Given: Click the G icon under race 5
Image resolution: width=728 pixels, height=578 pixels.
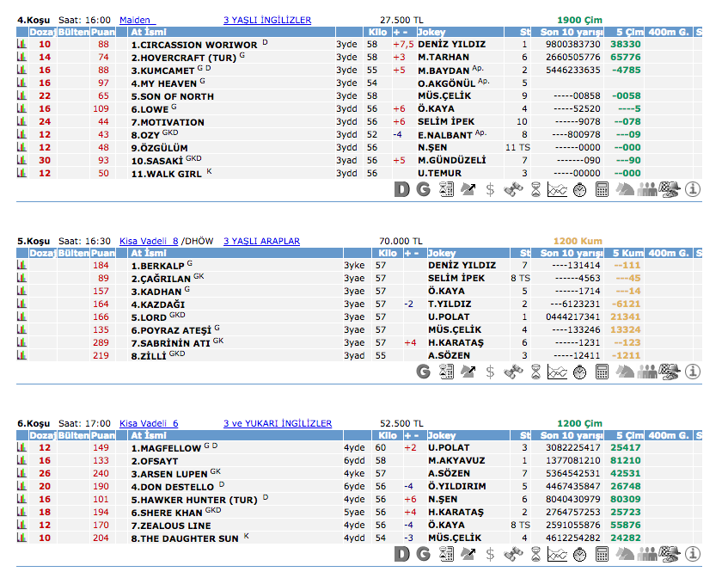Looking at the screenshot, I should (423, 372).
